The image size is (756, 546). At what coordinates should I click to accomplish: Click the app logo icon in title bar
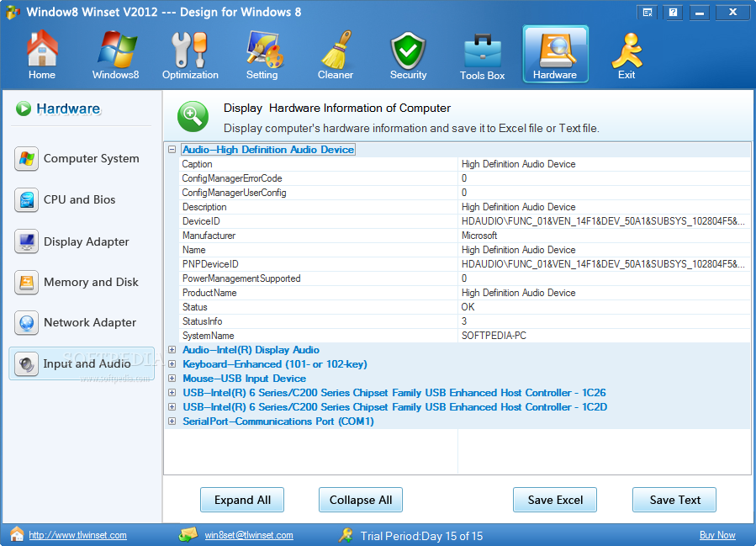13,12
